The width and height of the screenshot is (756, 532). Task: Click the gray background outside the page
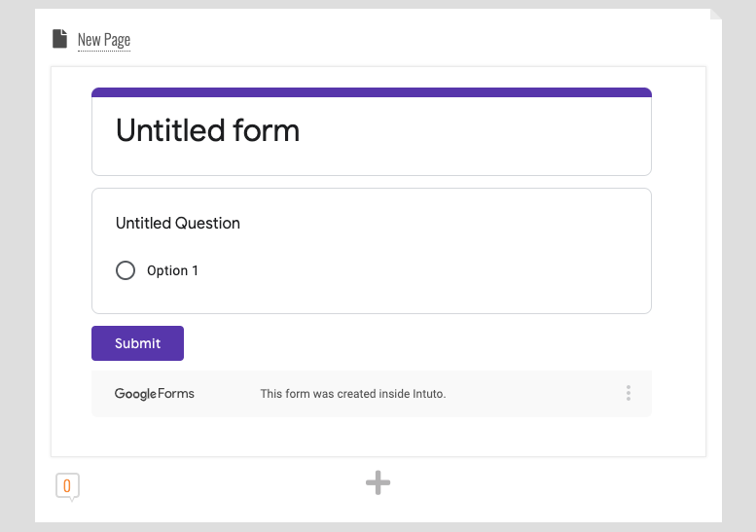(739, 292)
